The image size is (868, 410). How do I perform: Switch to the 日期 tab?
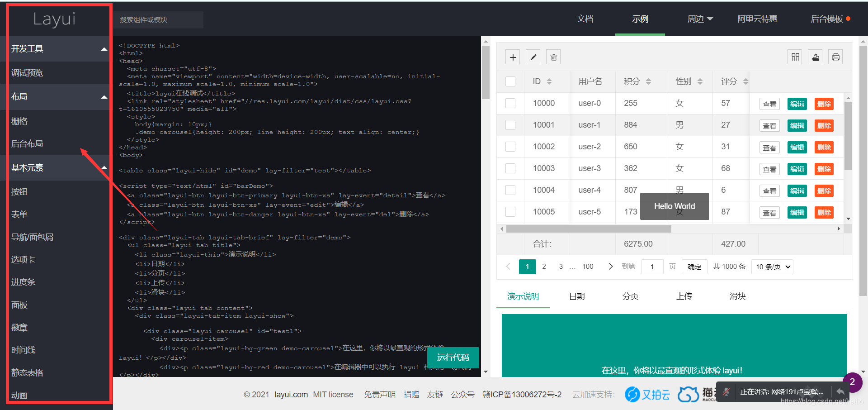click(577, 296)
